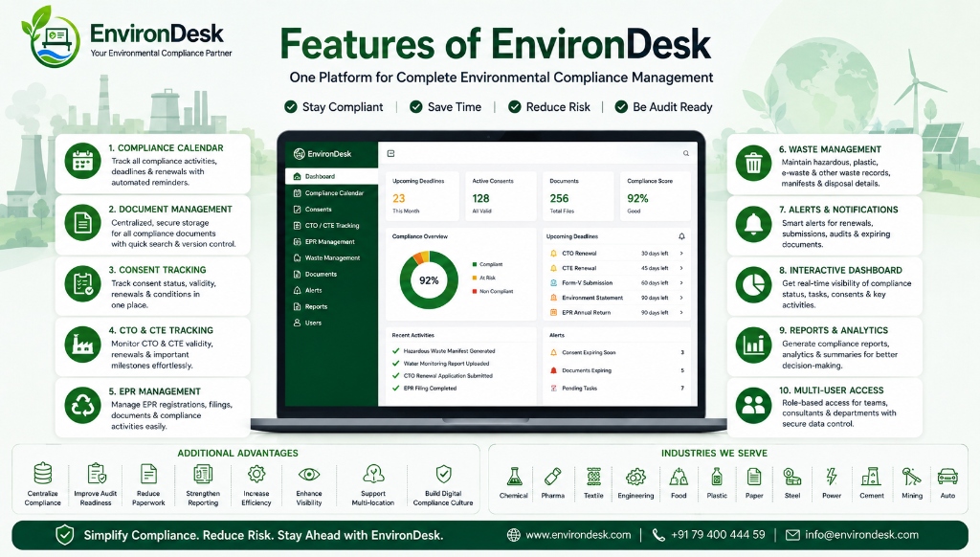Click the Interactive Dashboard pie chart icon

click(x=753, y=284)
